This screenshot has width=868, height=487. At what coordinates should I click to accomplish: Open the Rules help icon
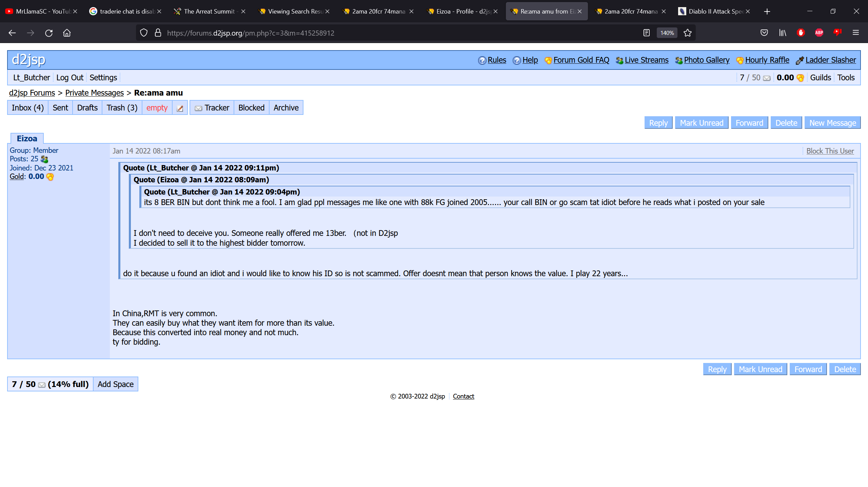pyautogui.click(x=482, y=60)
